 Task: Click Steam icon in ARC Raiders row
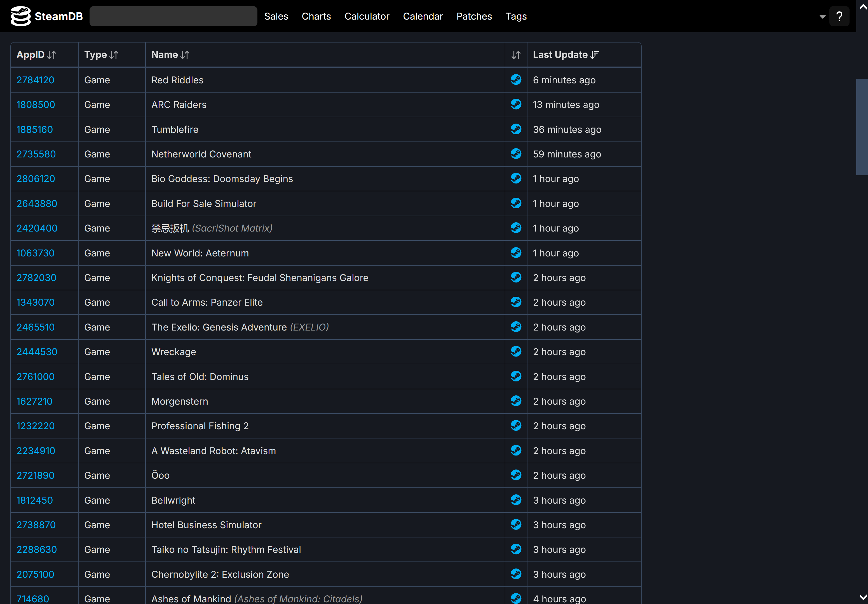[516, 104]
